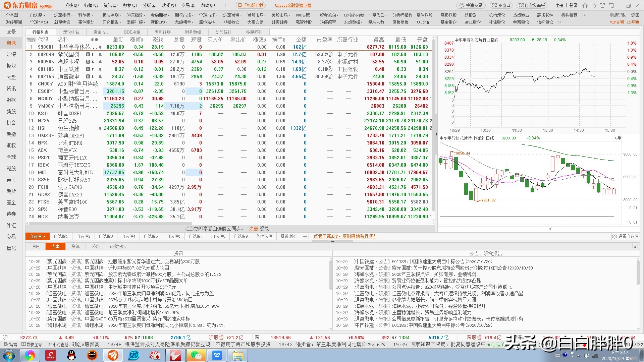
Task: Open the playing cards game in taskbar
Action: (155, 355)
